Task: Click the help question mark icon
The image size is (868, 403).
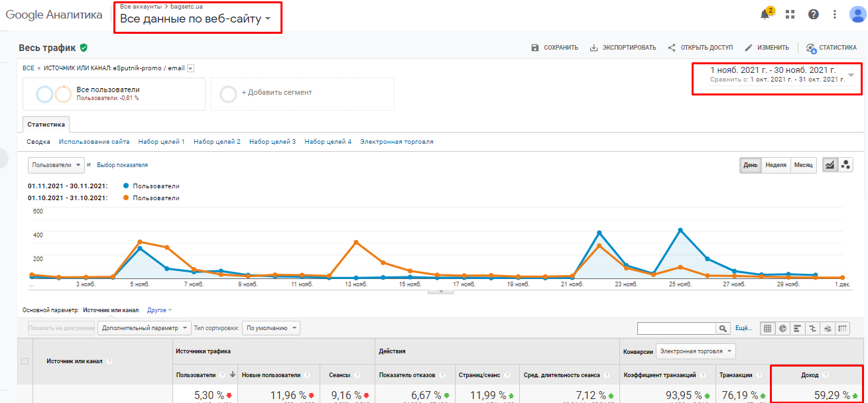Action: coord(813,15)
